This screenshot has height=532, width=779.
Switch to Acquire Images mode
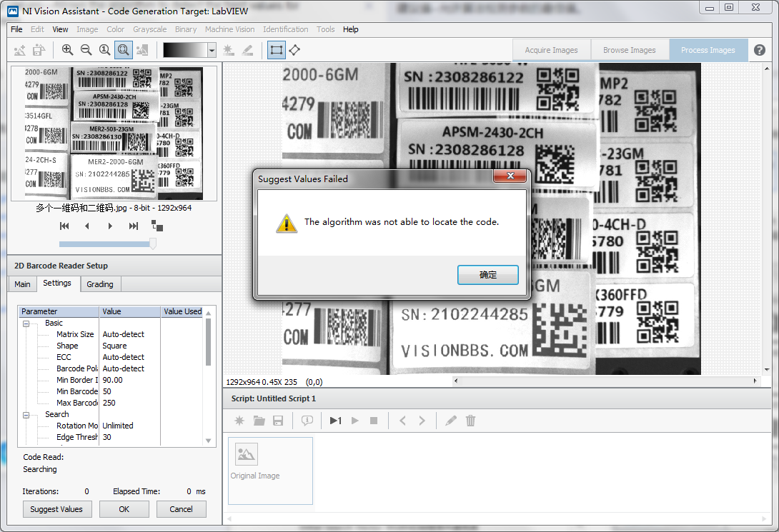pyautogui.click(x=552, y=50)
